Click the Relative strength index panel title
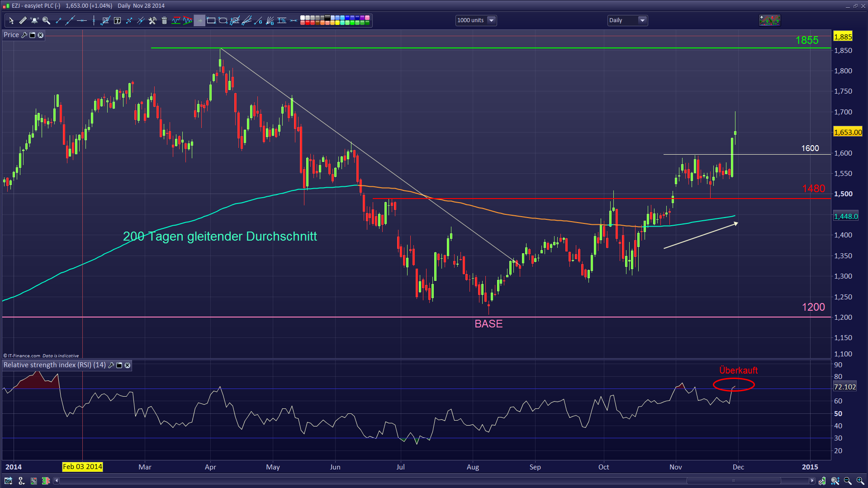 (x=55, y=365)
